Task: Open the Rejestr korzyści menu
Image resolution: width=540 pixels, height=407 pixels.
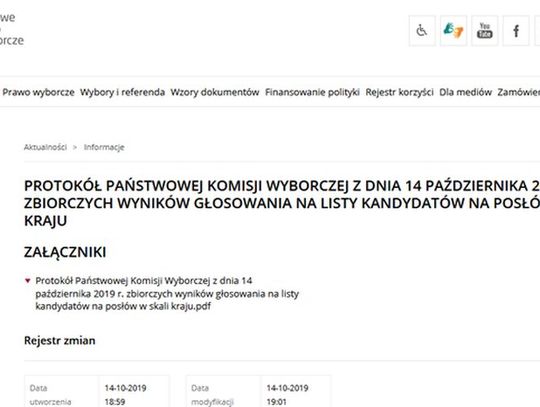Action: 399,92
